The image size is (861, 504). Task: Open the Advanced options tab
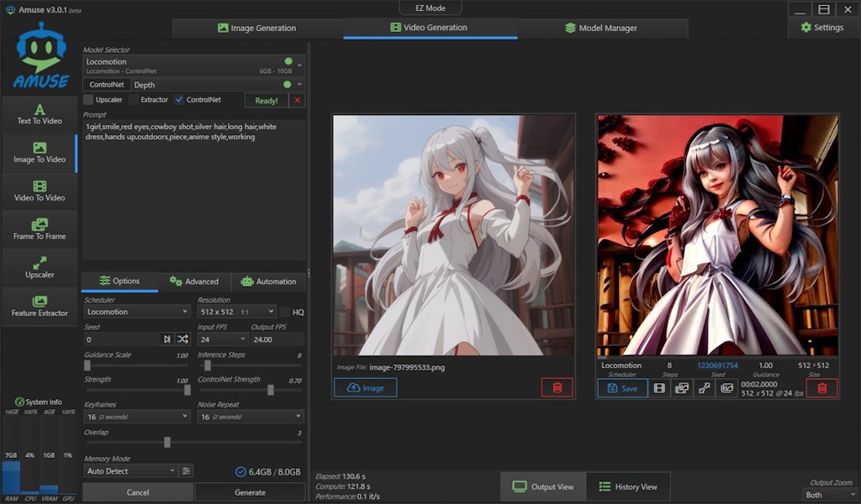194,281
